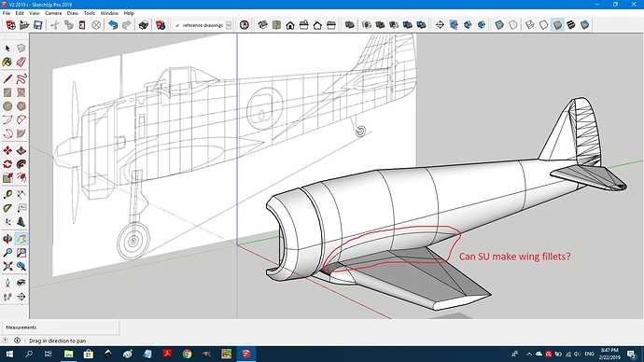Select the Rotated Rectangle tool

click(x=21, y=92)
